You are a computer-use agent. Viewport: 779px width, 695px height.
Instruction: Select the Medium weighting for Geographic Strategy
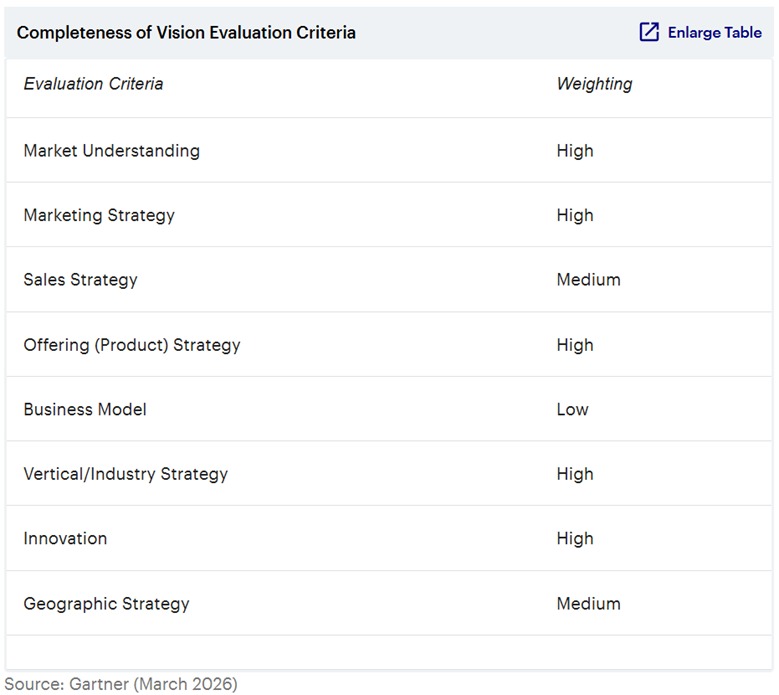588,604
